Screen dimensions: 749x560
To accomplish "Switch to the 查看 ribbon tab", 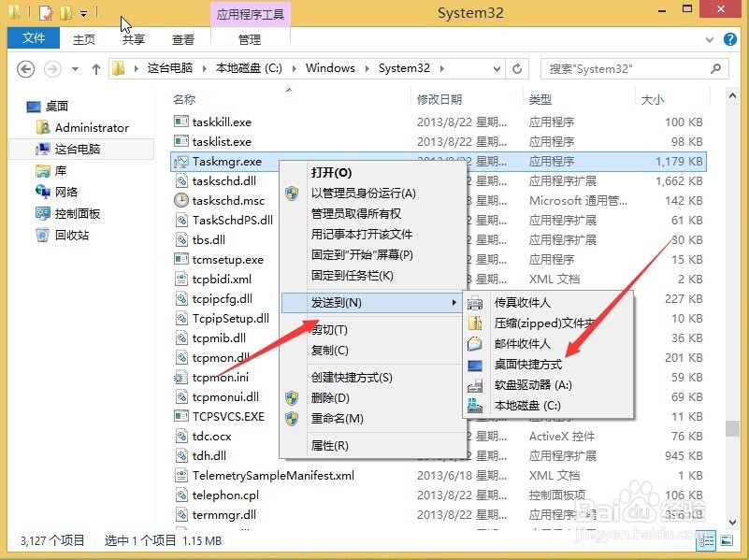I will [x=183, y=38].
